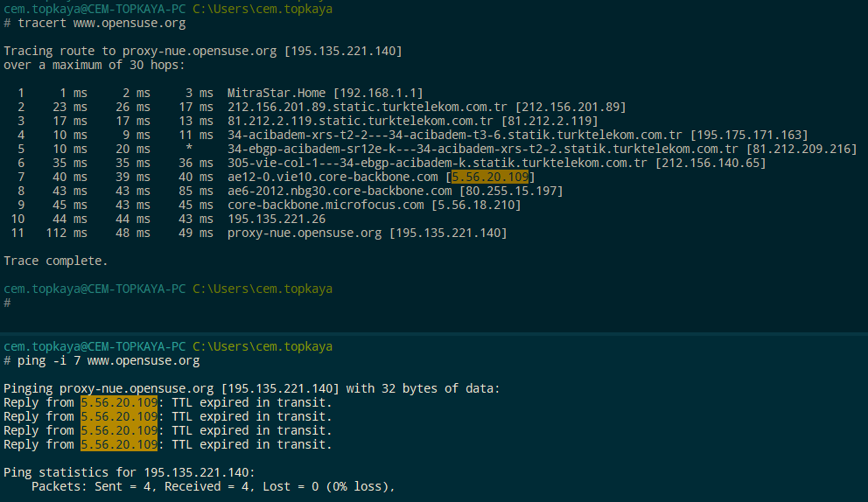Screen dimensions: 868x502
Task: Click the '112 ms' value in hop 11
Action: pos(66,233)
